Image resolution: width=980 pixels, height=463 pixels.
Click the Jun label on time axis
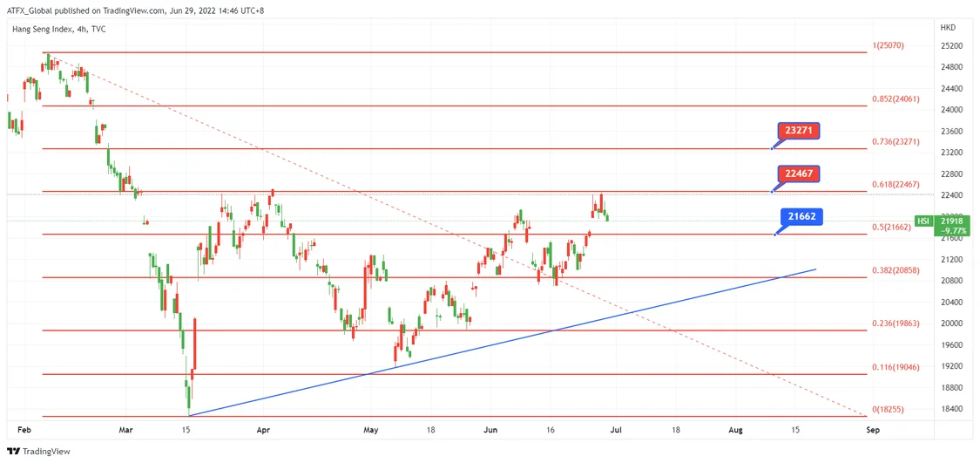[x=491, y=431]
